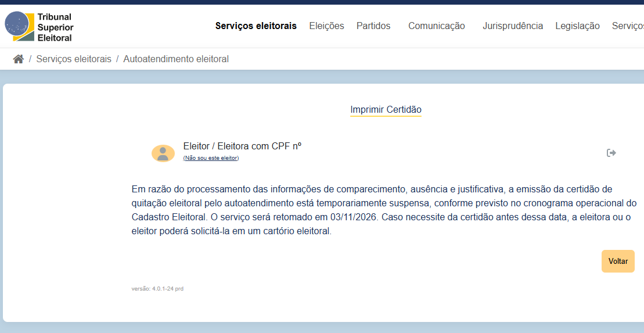This screenshot has width=644, height=333.
Task: Open the Comunicação menu
Action: point(437,26)
